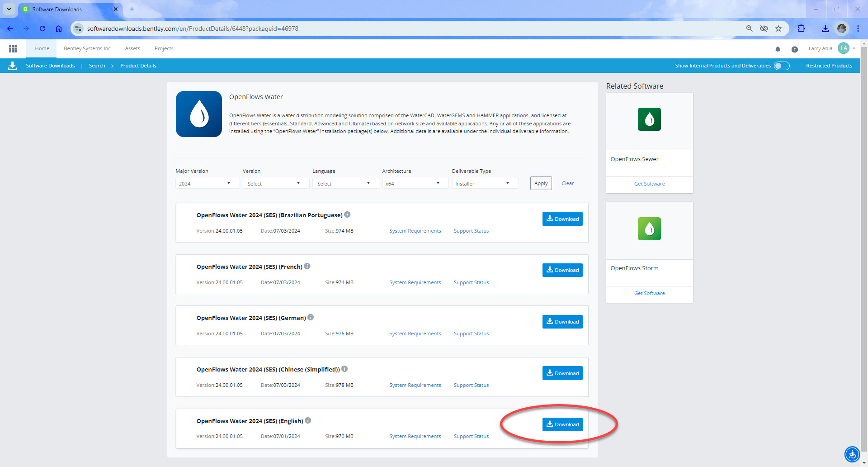868x467 pixels.
Task: Click the site information icon
Action: [x=78, y=29]
